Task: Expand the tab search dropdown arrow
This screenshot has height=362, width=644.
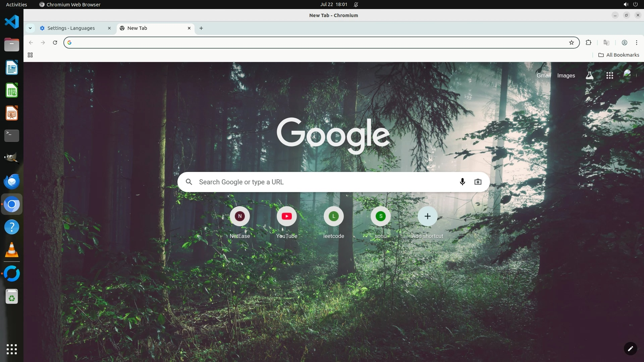Action: coord(30,28)
